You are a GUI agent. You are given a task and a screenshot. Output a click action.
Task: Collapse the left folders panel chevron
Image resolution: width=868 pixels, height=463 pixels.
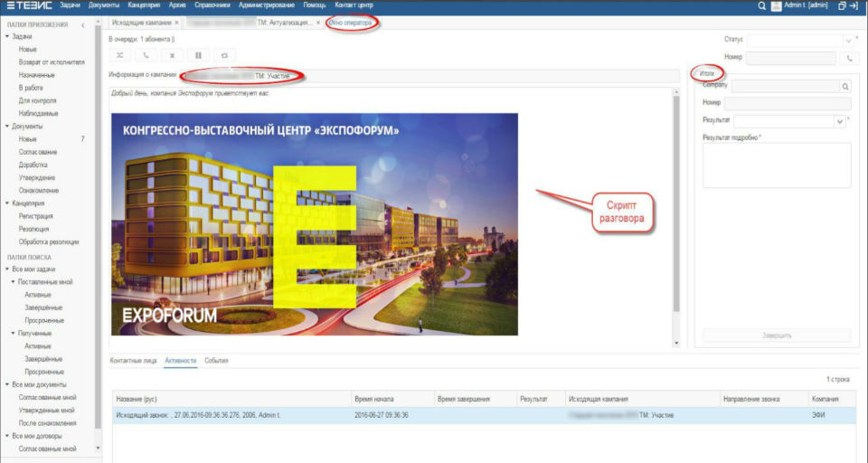click(83, 25)
